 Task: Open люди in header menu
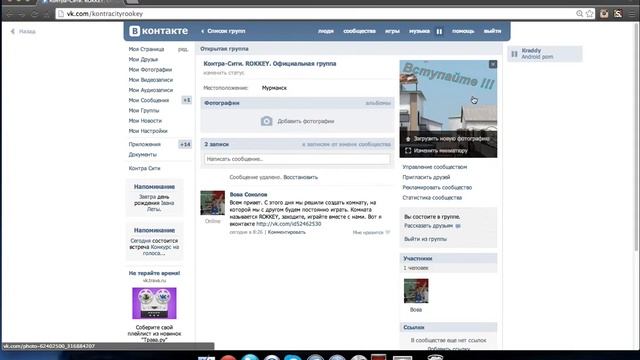tap(326, 31)
